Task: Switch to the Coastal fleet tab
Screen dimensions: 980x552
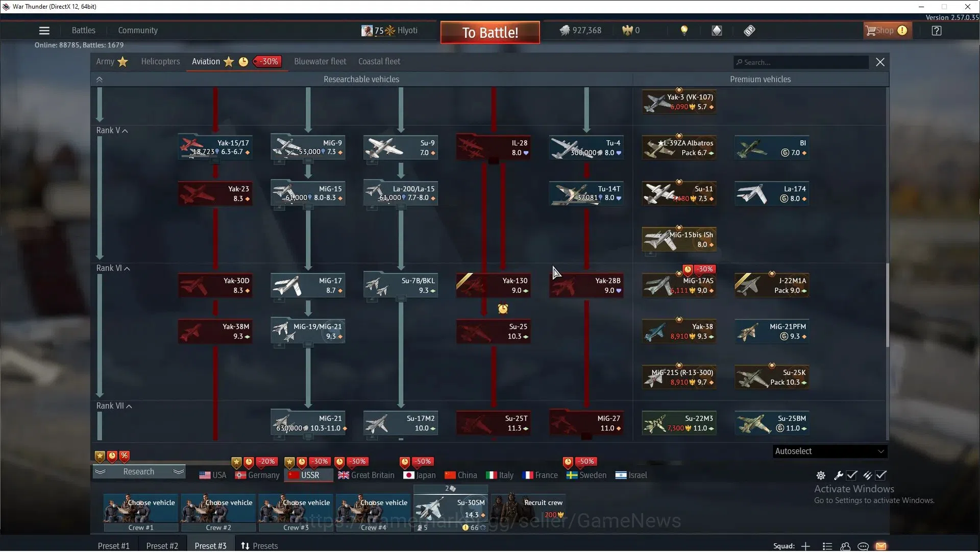Action: (379, 62)
